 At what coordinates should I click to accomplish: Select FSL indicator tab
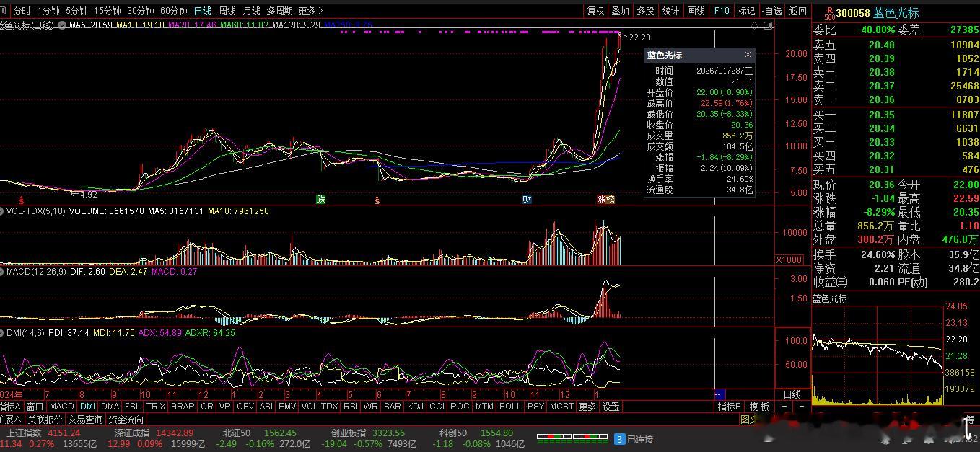point(133,407)
